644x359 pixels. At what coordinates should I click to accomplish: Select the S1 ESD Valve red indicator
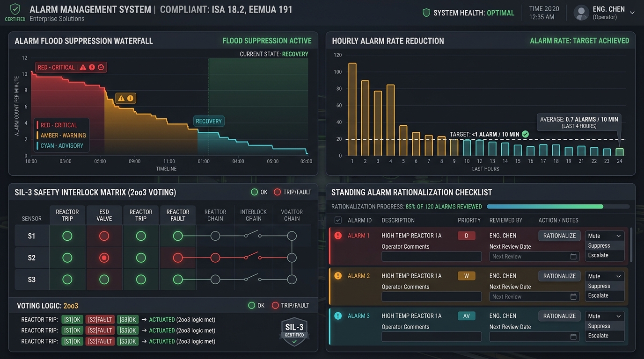[104, 236]
